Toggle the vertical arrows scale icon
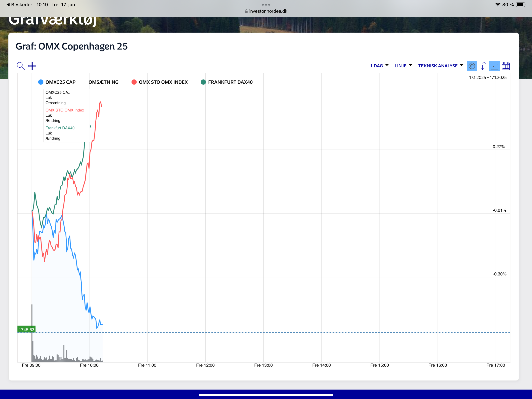 (483, 66)
